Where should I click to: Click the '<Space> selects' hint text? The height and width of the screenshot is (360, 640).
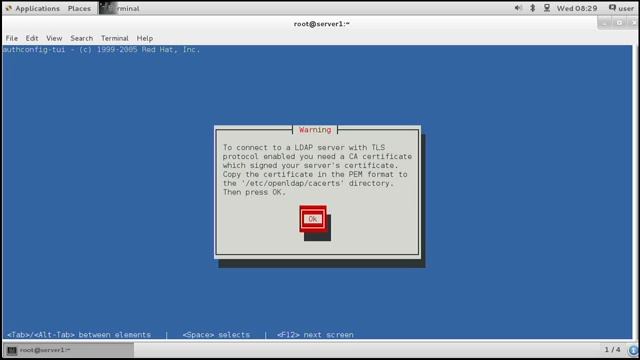tap(216, 335)
